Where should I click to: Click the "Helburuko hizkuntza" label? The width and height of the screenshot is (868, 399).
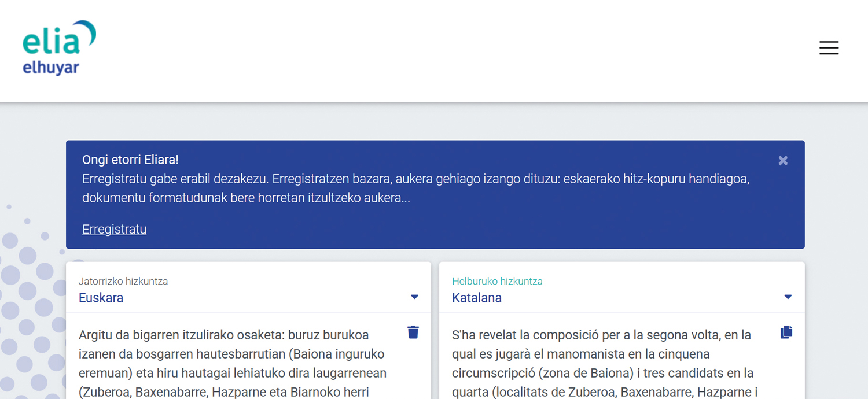click(x=497, y=282)
